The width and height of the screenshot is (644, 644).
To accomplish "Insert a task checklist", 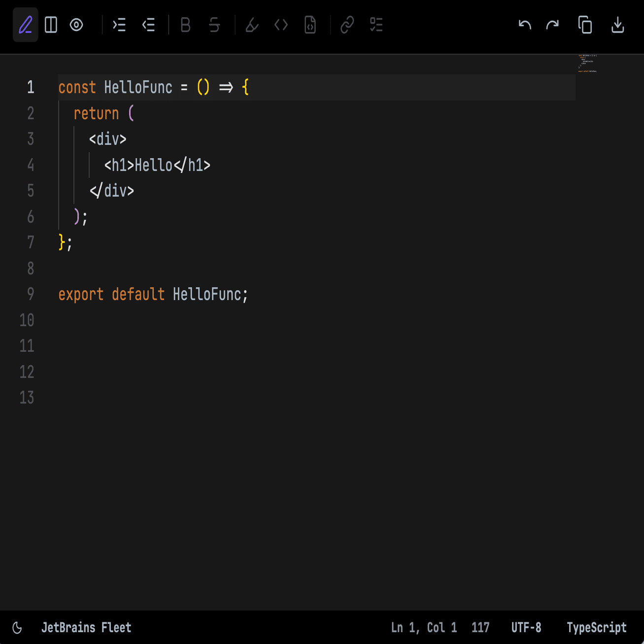I will tap(376, 25).
